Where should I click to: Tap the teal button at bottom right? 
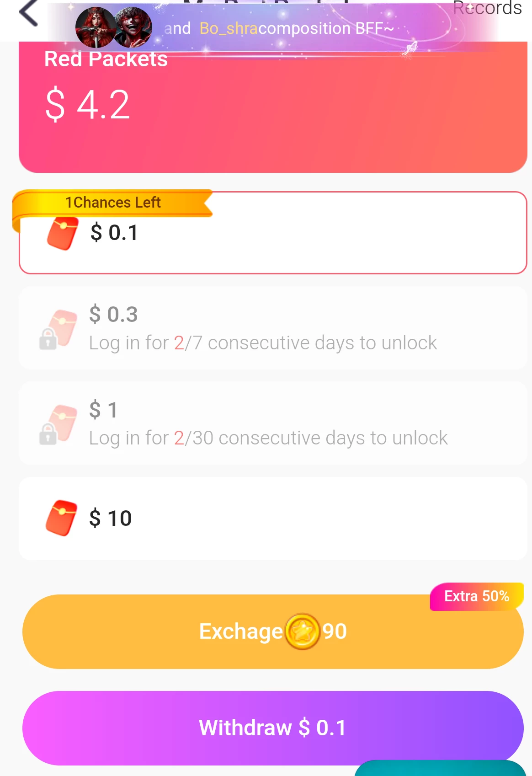(440, 768)
